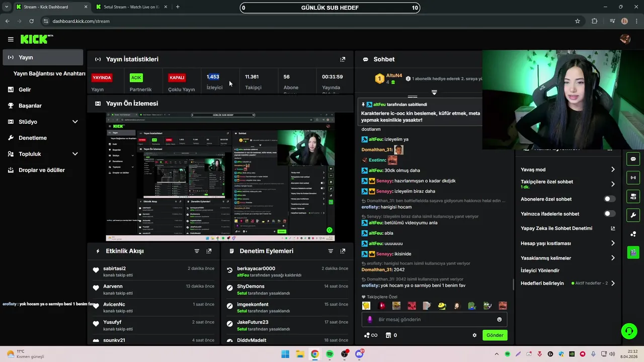
Task: Pop out the Yayın İstatistikleri panel
Action: [343, 59]
